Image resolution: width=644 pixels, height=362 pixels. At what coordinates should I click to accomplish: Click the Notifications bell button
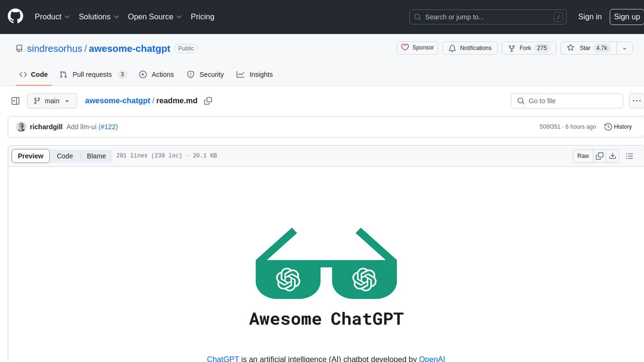click(470, 48)
